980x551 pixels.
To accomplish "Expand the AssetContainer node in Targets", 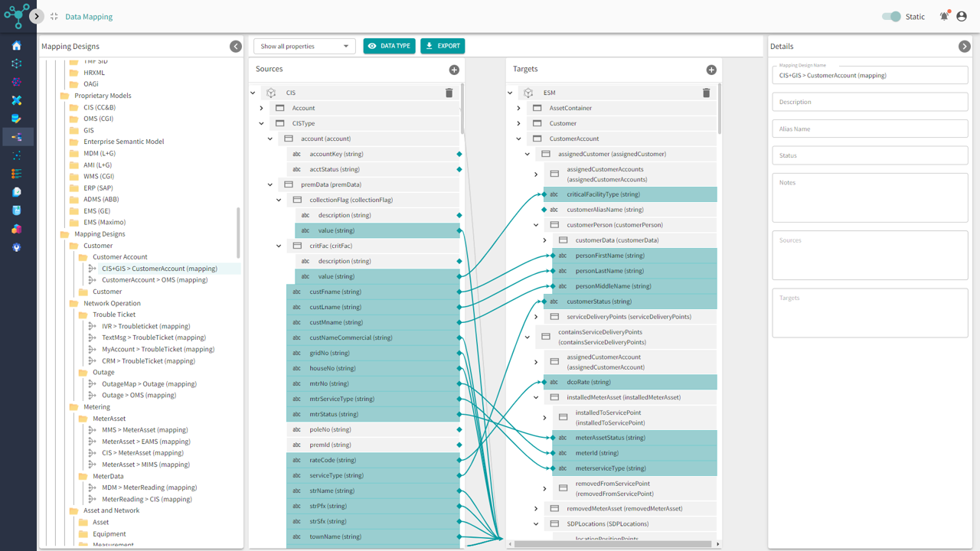I will [519, 108].
